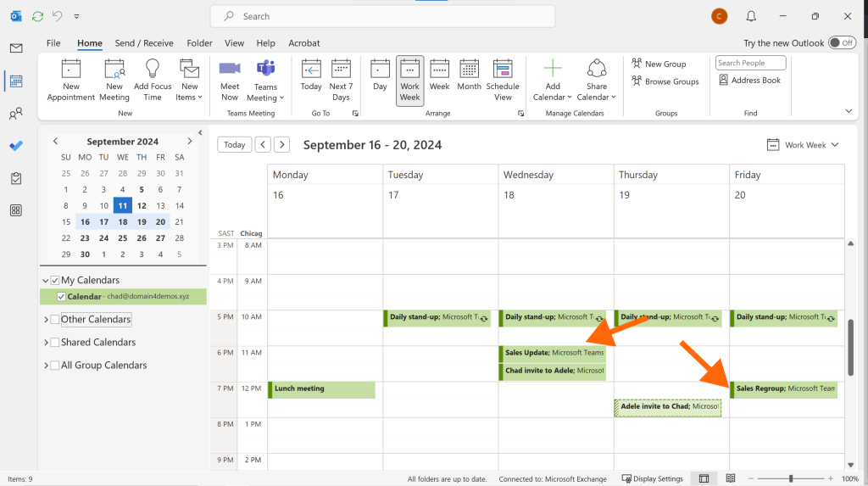Click the Search People input field
This screenshot has width=868, height=486.
click(750, 63)
